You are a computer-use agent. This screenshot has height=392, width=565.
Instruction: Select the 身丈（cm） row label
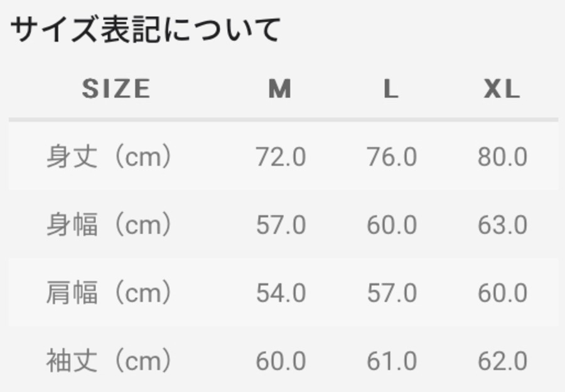point(109,157)
